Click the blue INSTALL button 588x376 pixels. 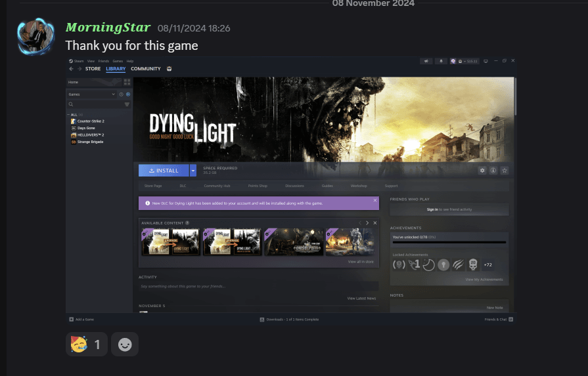pyautogui.click(x=164, y=171)
